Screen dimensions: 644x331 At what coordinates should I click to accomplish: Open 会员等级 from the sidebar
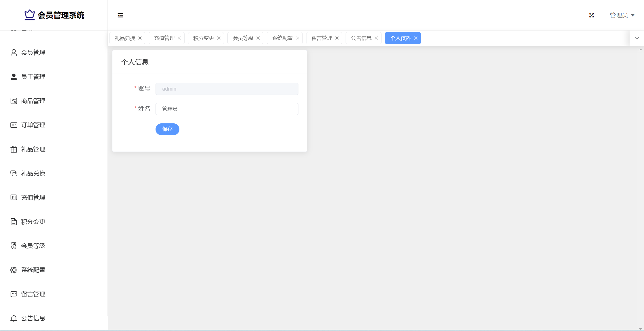click(x=33, y=246)
